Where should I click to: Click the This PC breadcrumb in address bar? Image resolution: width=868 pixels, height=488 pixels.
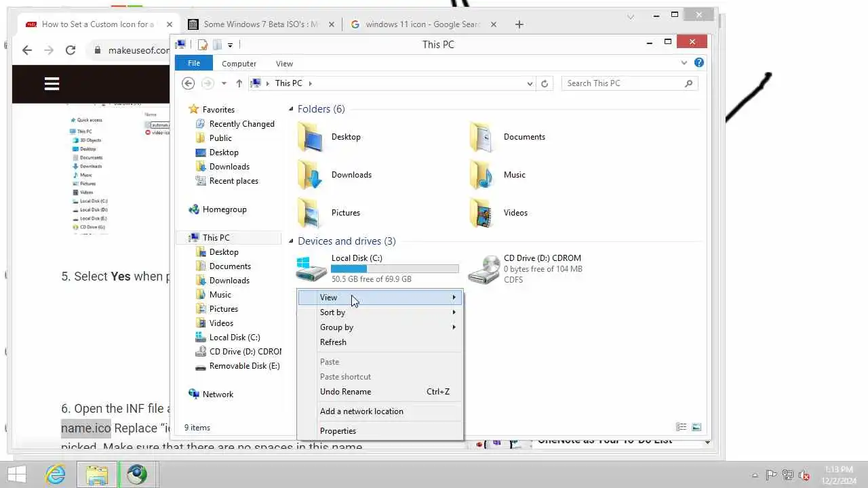click(x=289, y=83)
